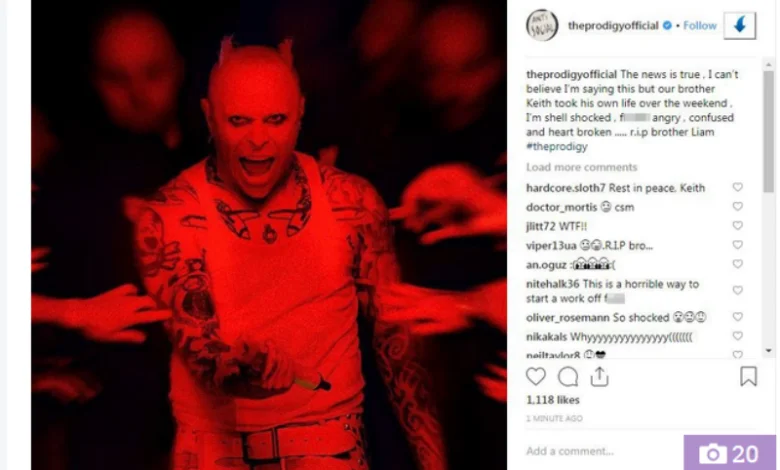
Task: Open the #theprodigy hashtag
Action: (557, 146)
